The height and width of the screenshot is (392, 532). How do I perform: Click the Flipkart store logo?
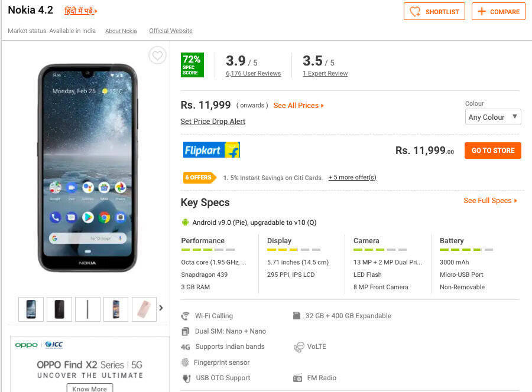pyautogui.click(x=212, y=150)
